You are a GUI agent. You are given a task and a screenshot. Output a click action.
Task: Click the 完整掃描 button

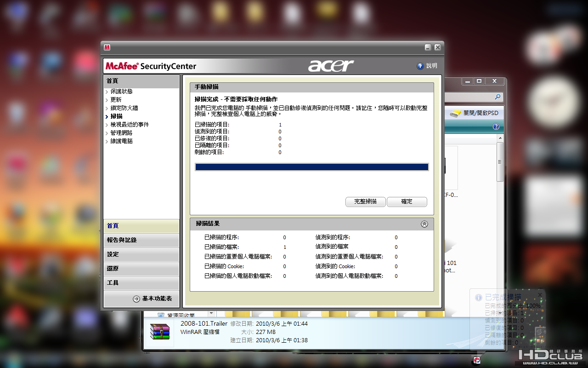pos(366,201)
